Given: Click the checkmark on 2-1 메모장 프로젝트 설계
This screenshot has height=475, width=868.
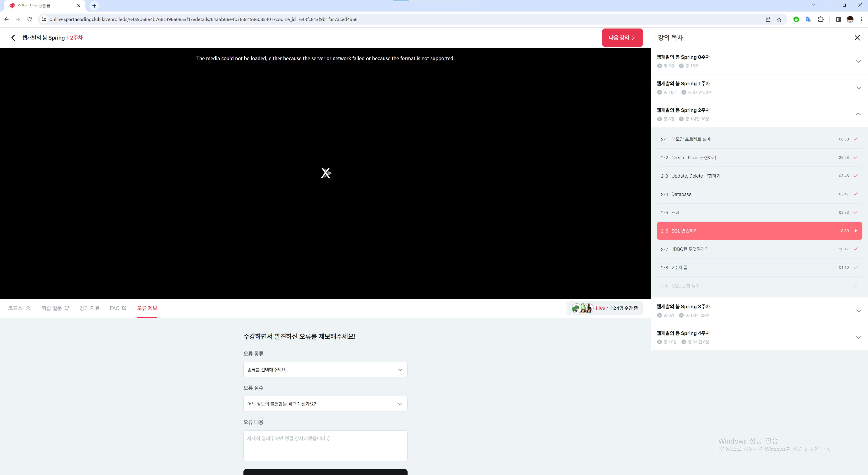Looking at the screenshot, I should pos(856,139).
